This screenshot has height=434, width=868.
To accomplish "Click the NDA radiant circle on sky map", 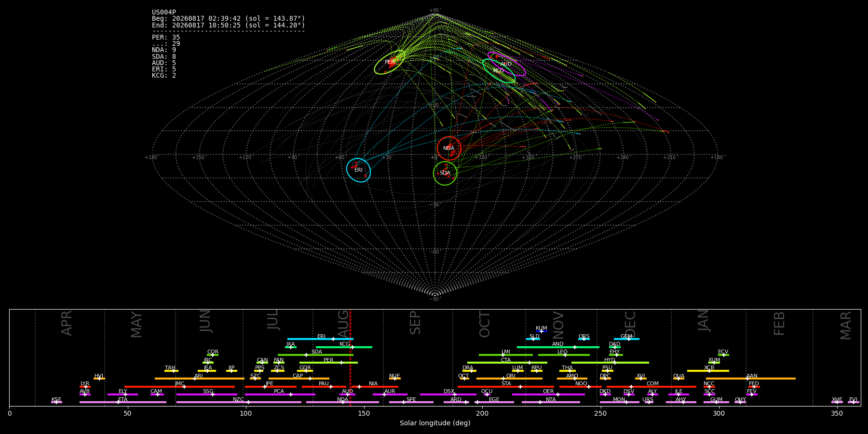I will 449,149.
